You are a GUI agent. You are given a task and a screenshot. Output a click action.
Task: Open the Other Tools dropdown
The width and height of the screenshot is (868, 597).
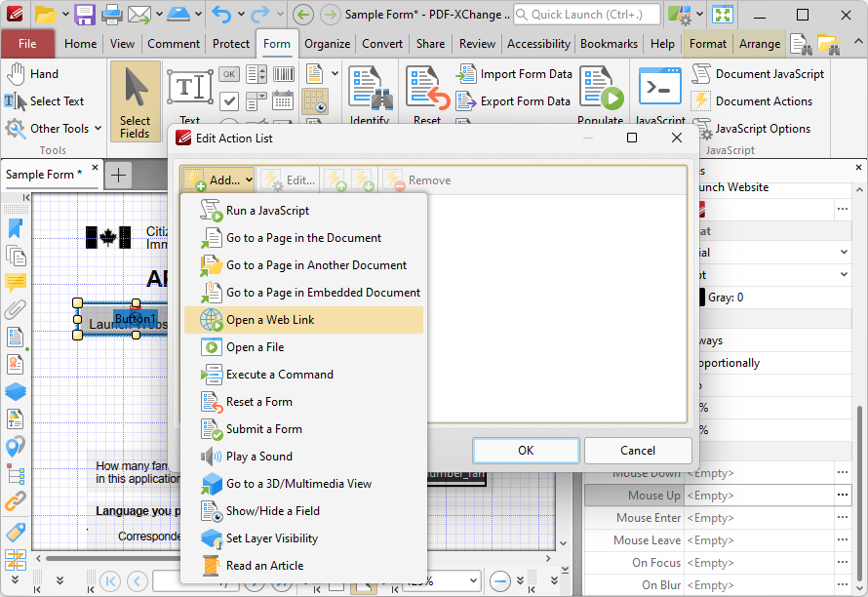[54, 128]
